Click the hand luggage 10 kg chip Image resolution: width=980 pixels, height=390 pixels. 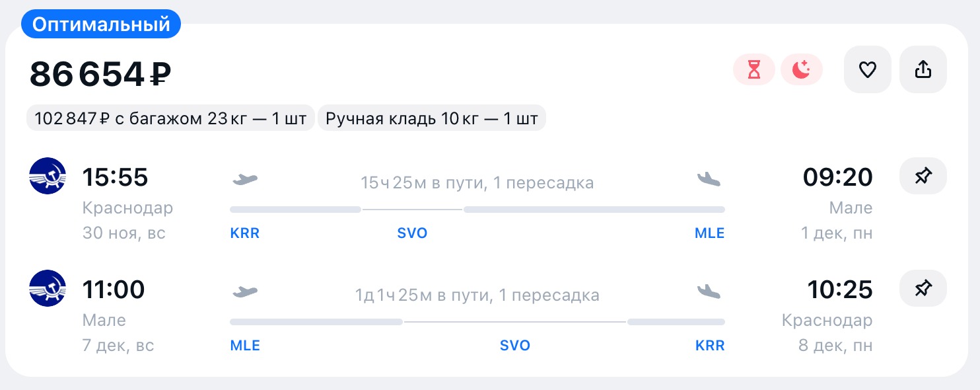pyautogui.click(x=432, y=119)
